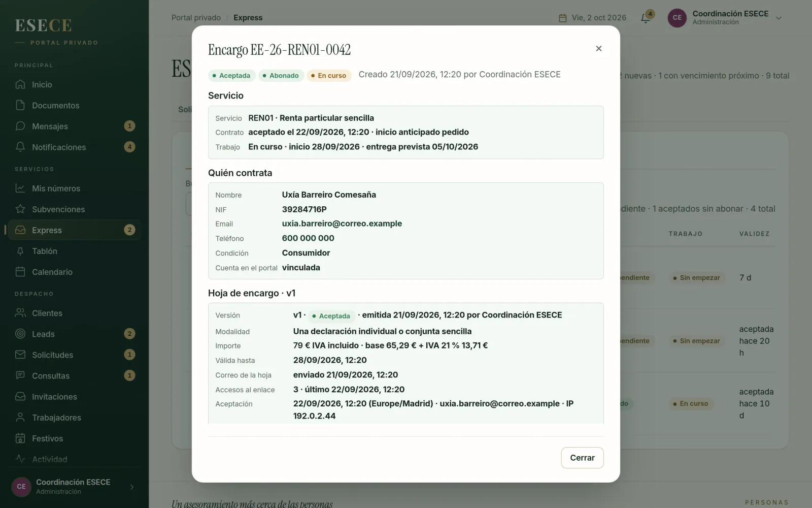This screenshot has height=508, width=812.
Task: Click the Mensajes badge showing 1
Action: point(129,126)
